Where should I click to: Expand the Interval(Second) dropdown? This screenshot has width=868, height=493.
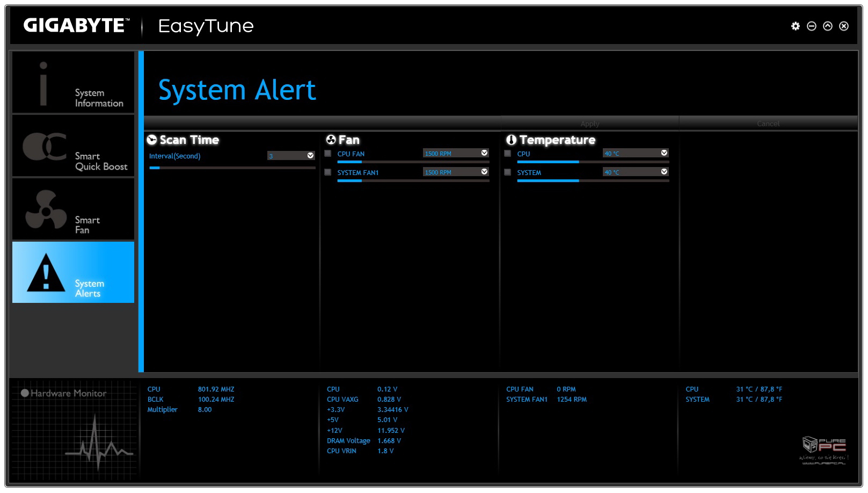(310, 156)
